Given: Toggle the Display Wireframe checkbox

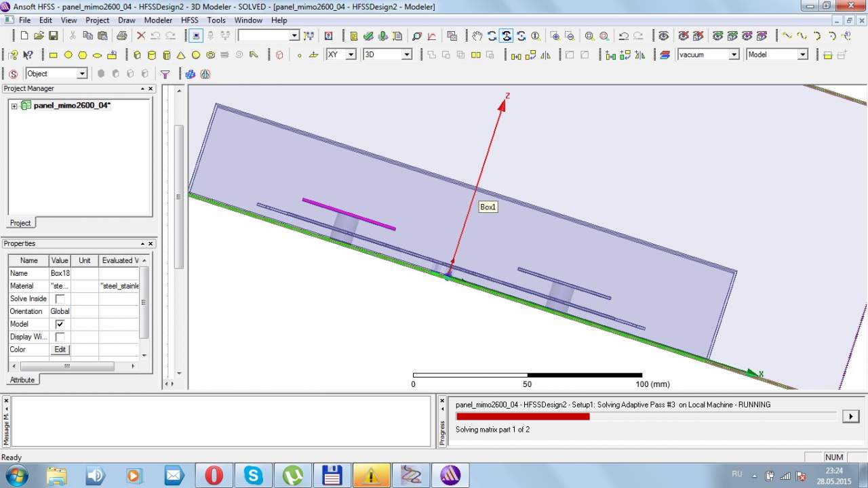Looking at the screenshot, I should point(60,337).
